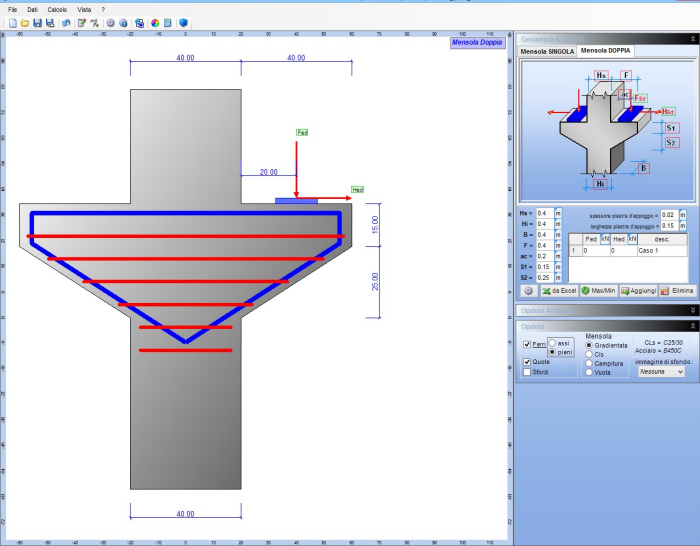Toggle the Ferri checkbox
This screenshot has height=546, width=700.
click(527, 344)
